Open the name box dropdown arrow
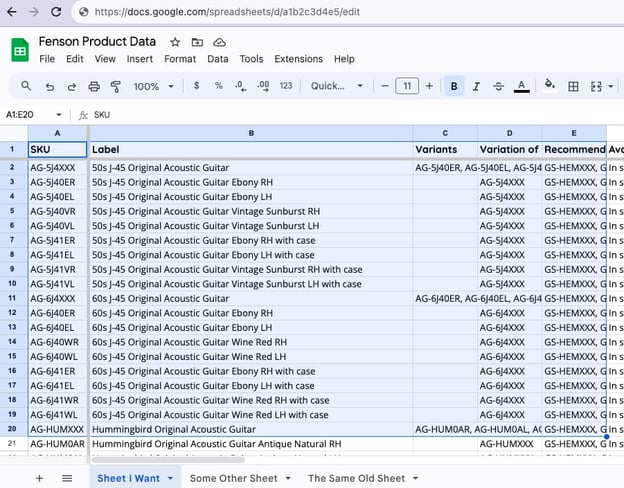This screenshot has width=624, height=488. [x=59, y=115]
